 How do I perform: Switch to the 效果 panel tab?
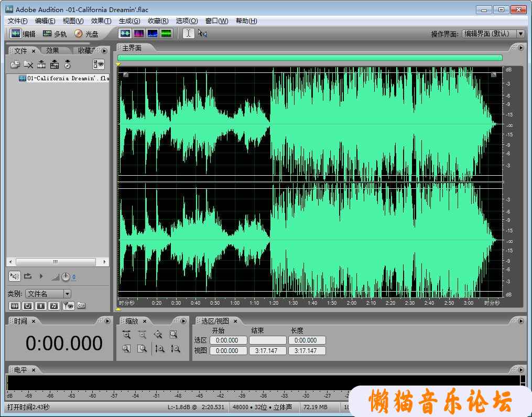52,50
